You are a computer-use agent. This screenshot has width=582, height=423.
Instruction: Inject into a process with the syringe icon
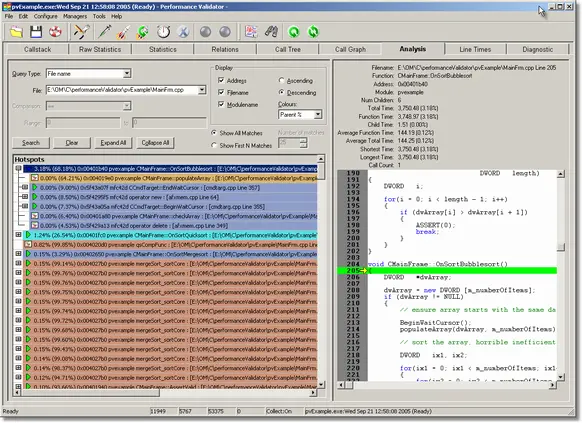(105, 32)
